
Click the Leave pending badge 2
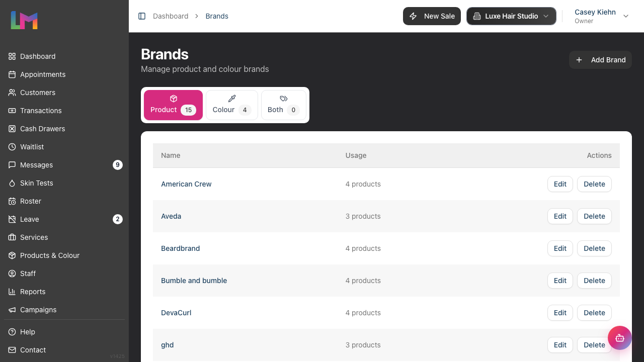pyautogui.click(x=118, y=219)
